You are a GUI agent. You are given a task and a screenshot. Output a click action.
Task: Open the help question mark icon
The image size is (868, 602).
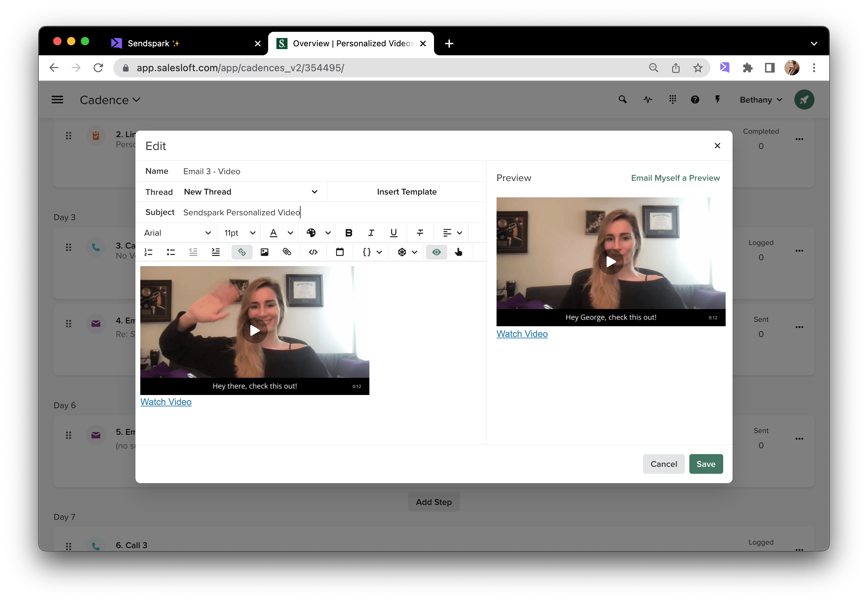695,100
